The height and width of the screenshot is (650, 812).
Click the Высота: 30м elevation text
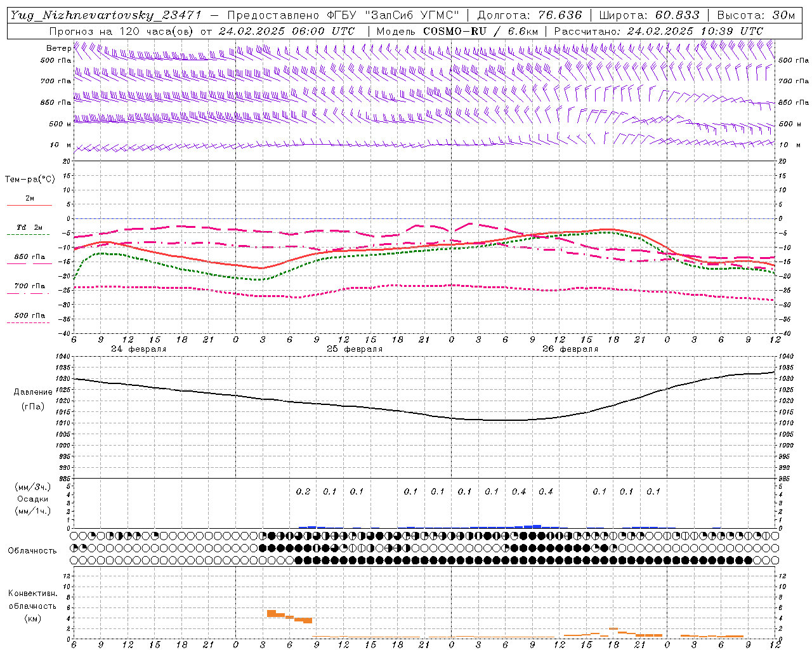coord(756,15)
